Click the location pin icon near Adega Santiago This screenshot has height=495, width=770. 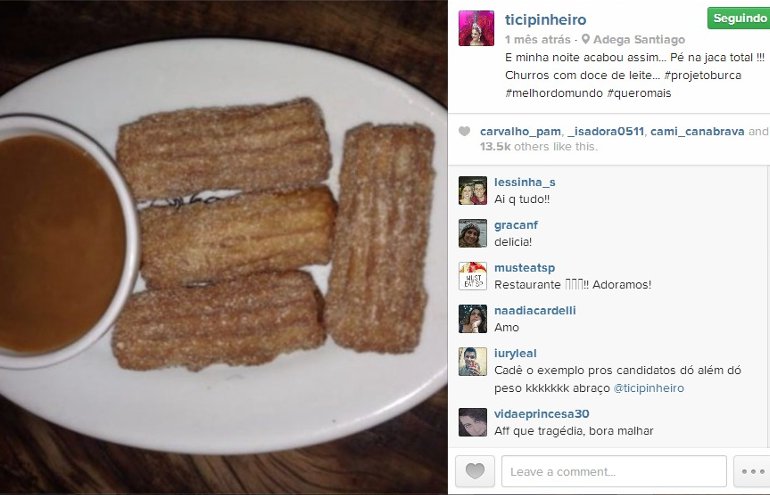pos(585,39)
